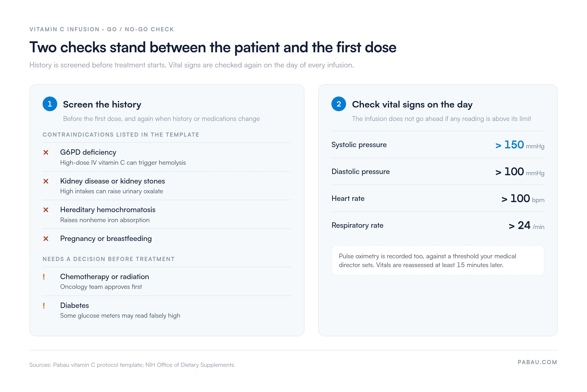Image resolution: width=587 pixels, height=392 pixels.
Task: Click the Respiratory rate 24 per minute value
Action: [526, 226]
